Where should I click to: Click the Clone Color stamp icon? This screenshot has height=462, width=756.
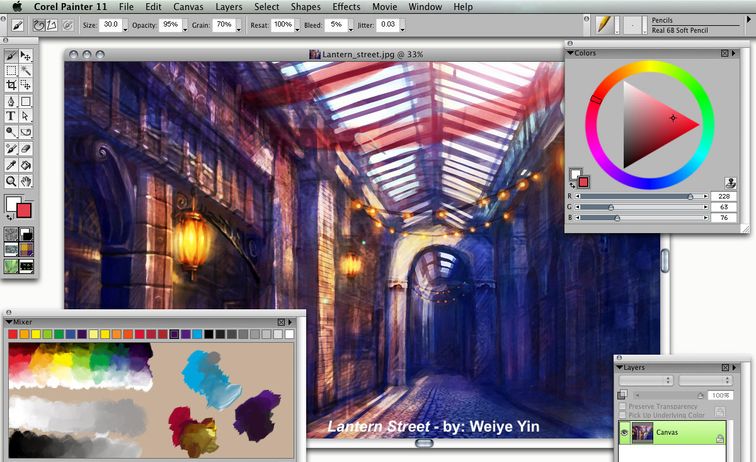[730, 183]
